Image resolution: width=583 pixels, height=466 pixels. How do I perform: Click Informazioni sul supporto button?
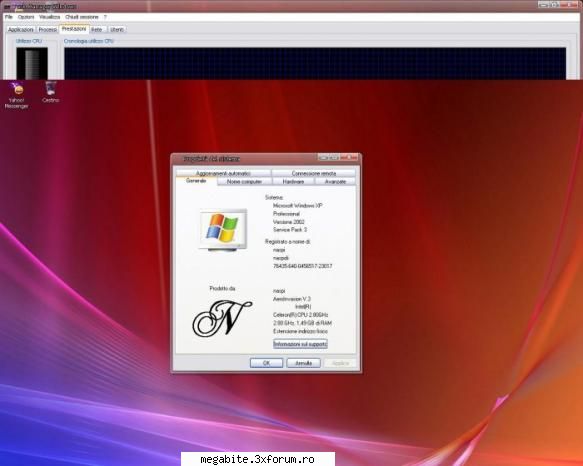pos(300,344)
